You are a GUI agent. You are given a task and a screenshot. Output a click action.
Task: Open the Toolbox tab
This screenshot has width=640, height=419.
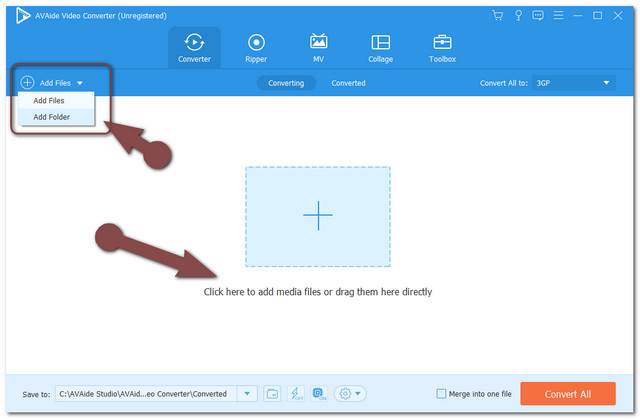point(442,48)
